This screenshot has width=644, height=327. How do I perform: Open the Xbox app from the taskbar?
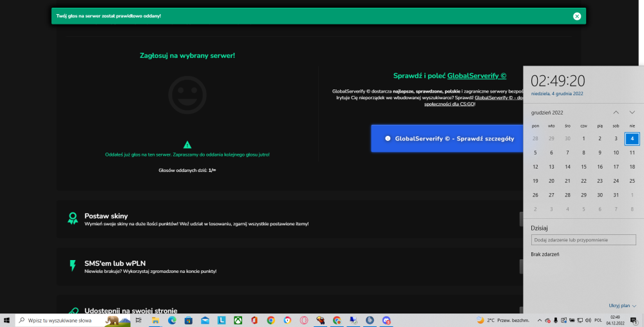click(x=238, y=321)
